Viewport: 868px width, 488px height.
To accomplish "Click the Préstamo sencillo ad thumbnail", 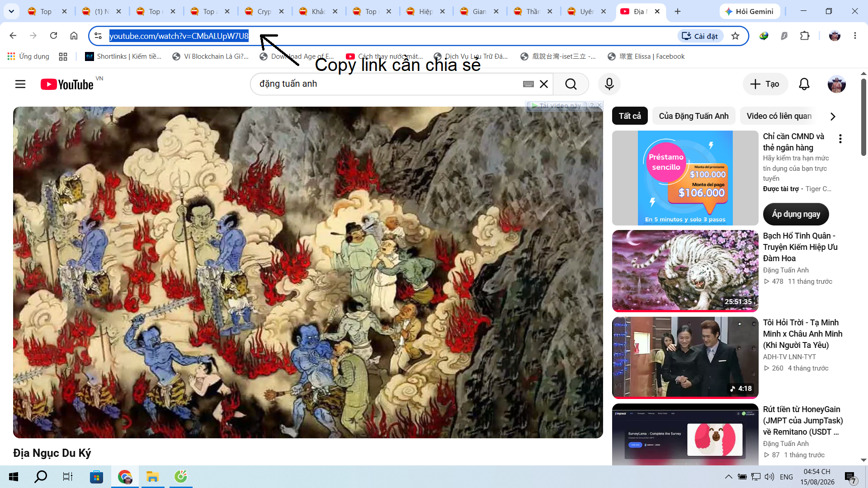I will click(685, 178).
